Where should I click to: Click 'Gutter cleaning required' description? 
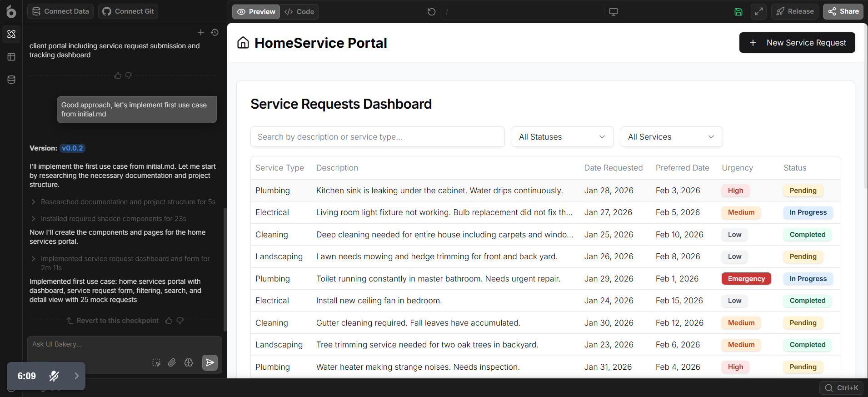418,323
